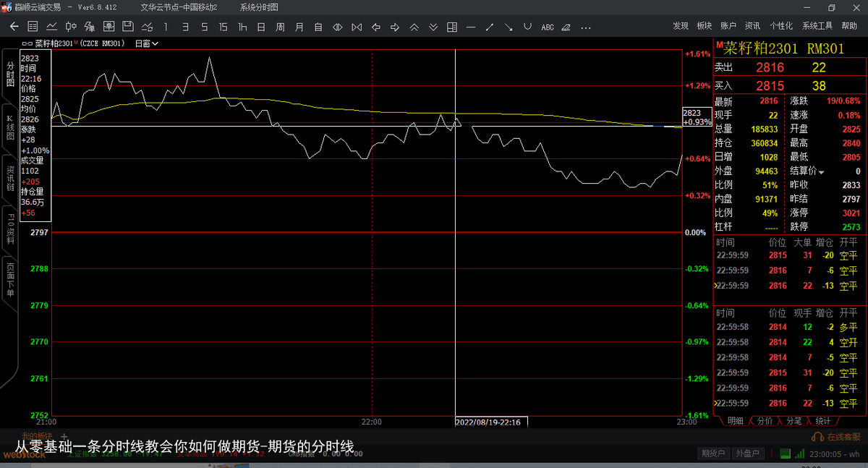The height and width of the screenshot is (468, 868).
Task: Click the back arrow in the toolbar
Action: click(x=14, y=27)
